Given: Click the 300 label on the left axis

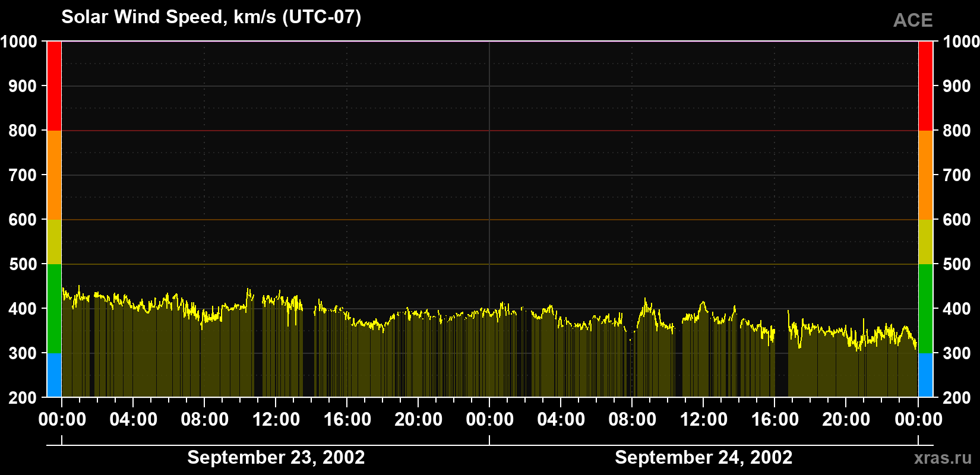Looking at the screenshot, I should [23, 353].
